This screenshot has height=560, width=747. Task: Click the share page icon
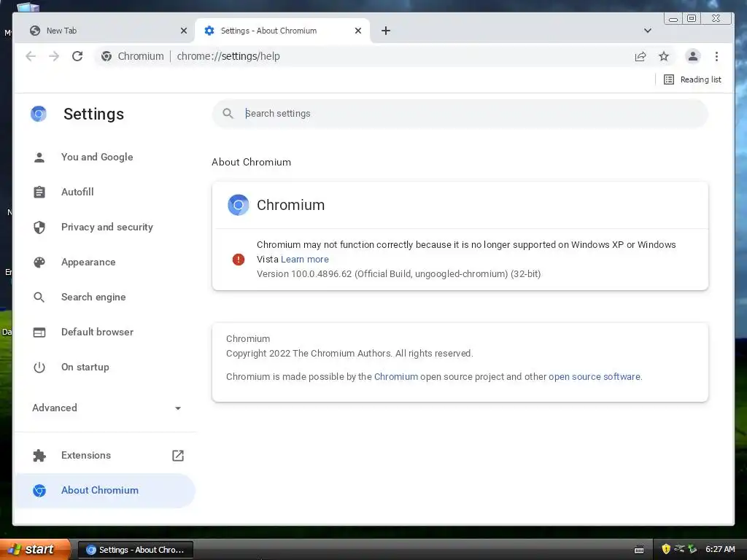click(x=640, y=56)
